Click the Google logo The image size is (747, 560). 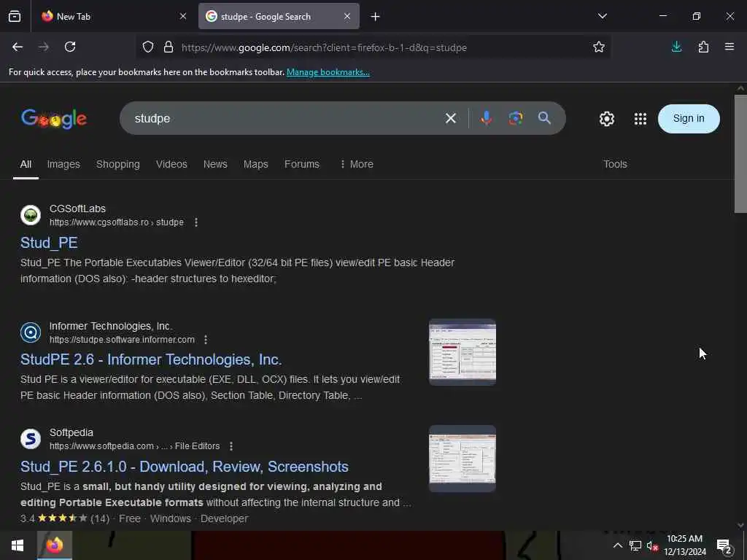coord(54,119)
